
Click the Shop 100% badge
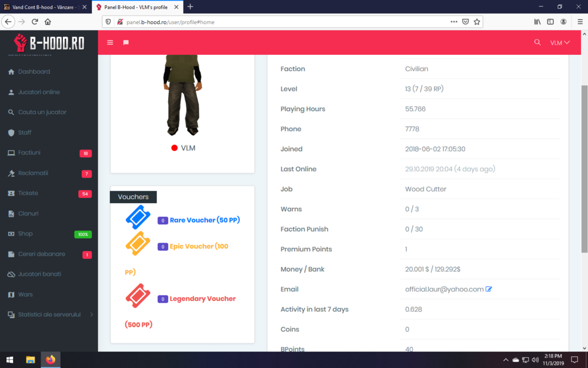click(83, 234)
